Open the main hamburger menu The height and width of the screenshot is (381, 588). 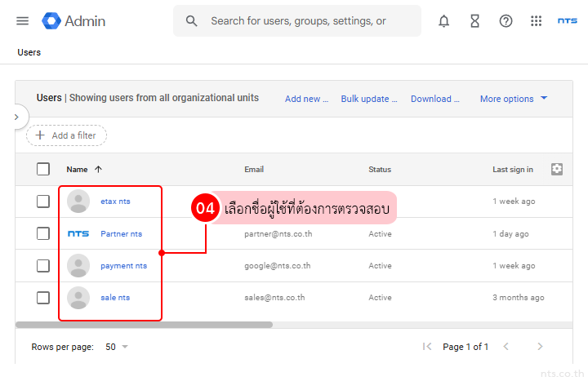22,21
